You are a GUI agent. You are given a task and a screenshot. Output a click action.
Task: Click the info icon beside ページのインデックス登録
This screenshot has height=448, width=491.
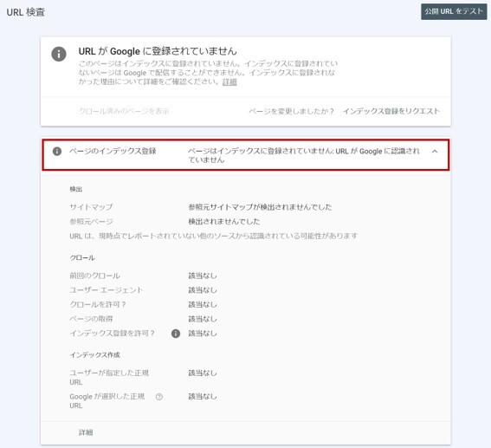pos(57,152)
